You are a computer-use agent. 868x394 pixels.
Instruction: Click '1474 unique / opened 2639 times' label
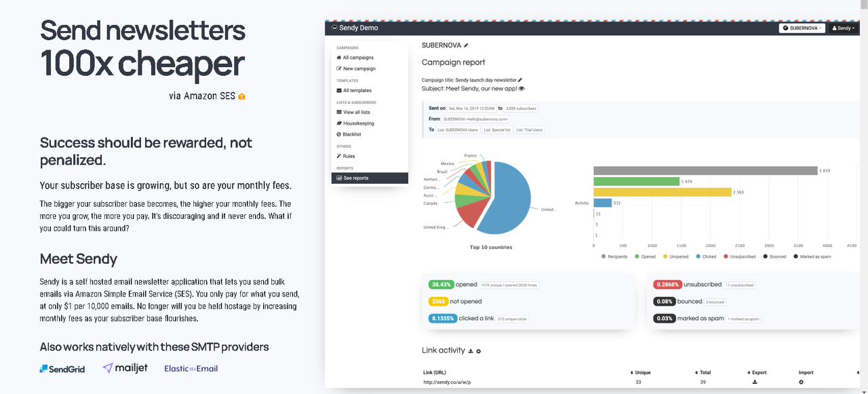click(x=509, y=285)
